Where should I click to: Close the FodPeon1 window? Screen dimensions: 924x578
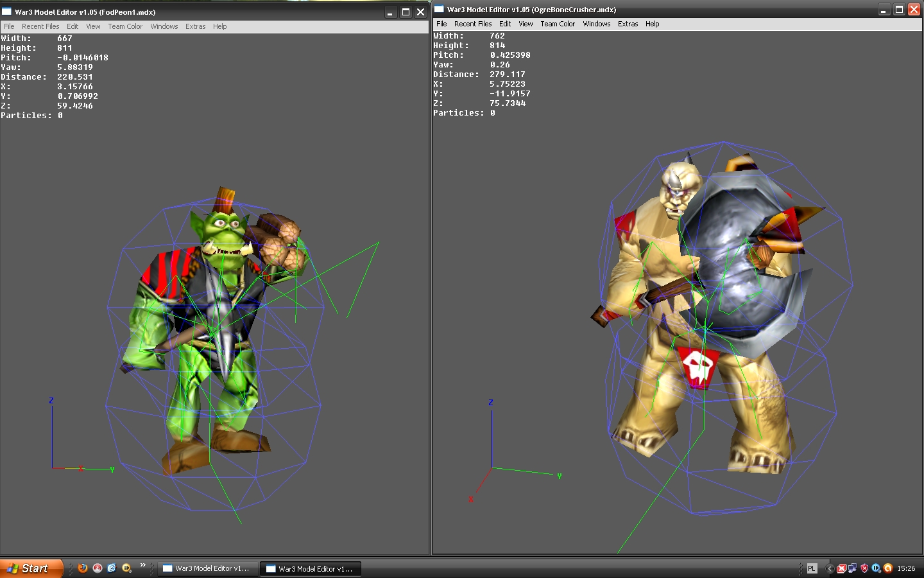coord(421,12)
